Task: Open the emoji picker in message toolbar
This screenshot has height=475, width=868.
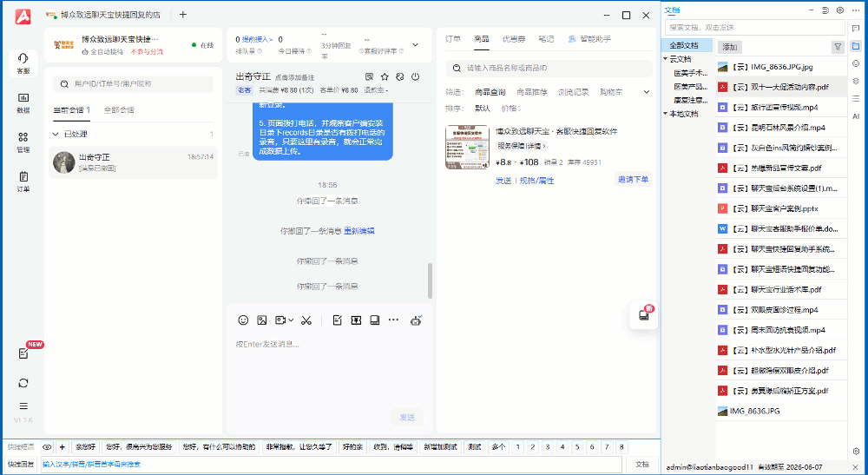Action: pos(243,320)
